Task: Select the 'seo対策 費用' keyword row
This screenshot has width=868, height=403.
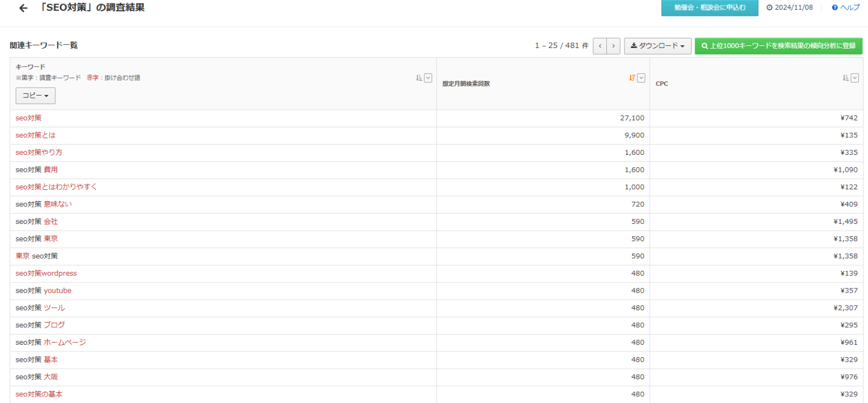Action: point(37,170)
